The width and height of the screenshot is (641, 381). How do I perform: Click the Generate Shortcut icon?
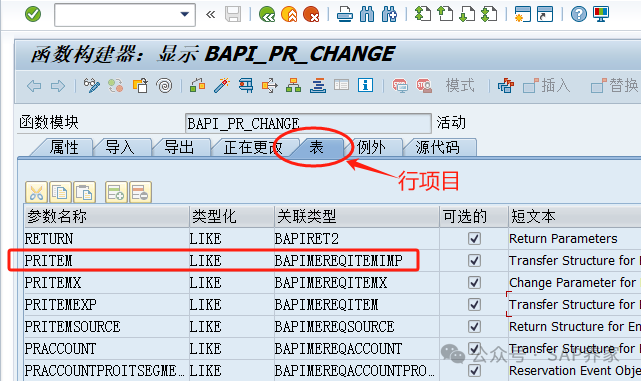pyautogui.click(x=545, y=14)
